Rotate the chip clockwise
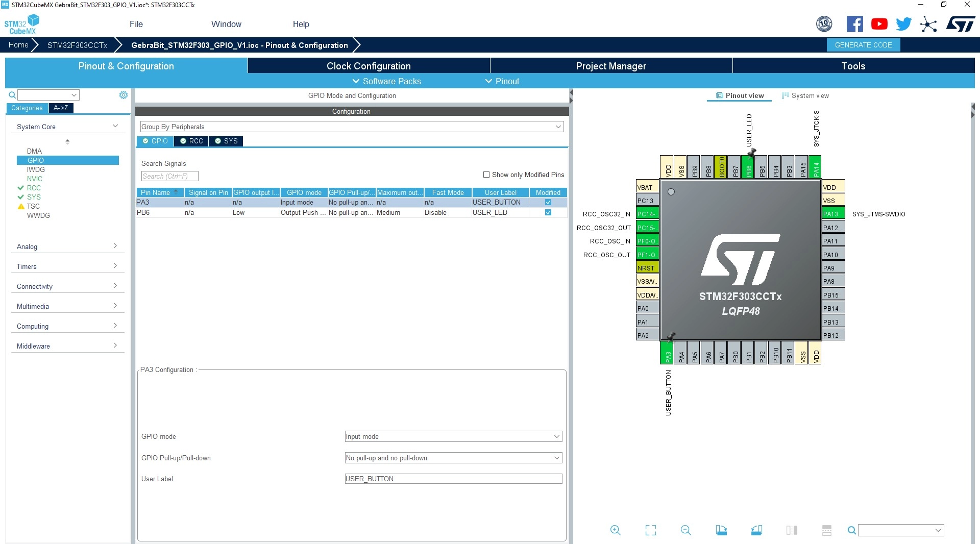 coord(721,530)
